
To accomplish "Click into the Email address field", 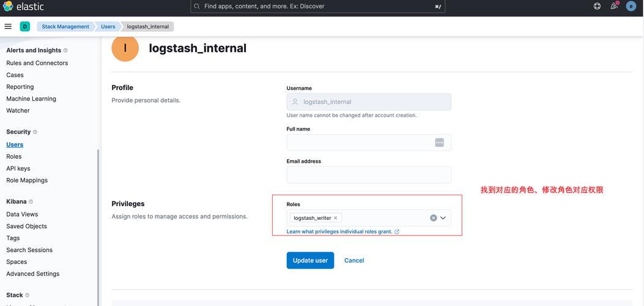I will [369, 175].
